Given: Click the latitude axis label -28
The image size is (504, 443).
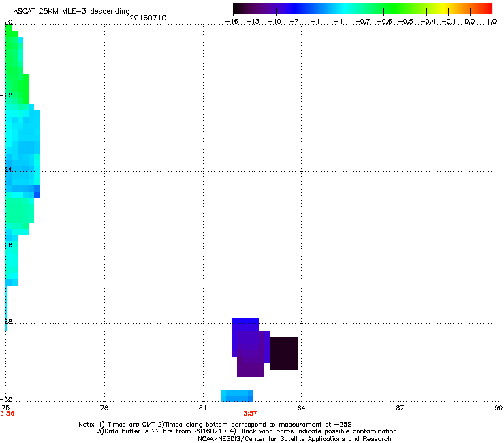Looking at the screenshot, I should click(7, 322).
